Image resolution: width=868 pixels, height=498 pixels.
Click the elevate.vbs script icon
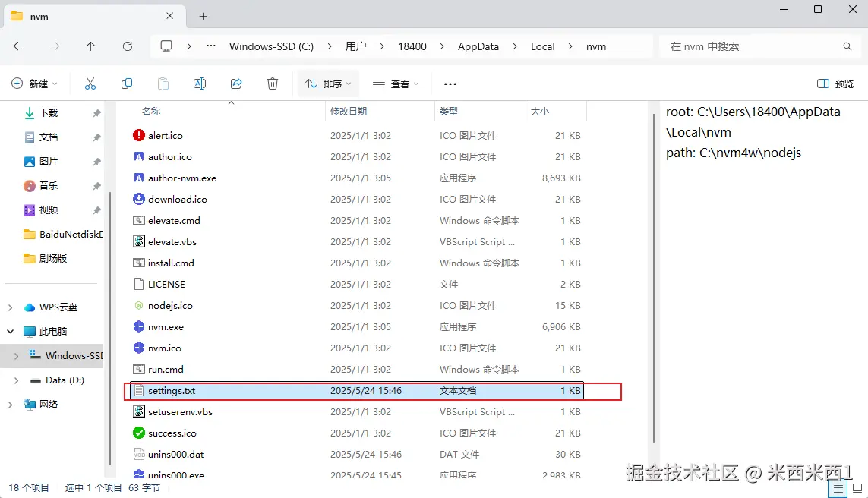click(139, 242)
